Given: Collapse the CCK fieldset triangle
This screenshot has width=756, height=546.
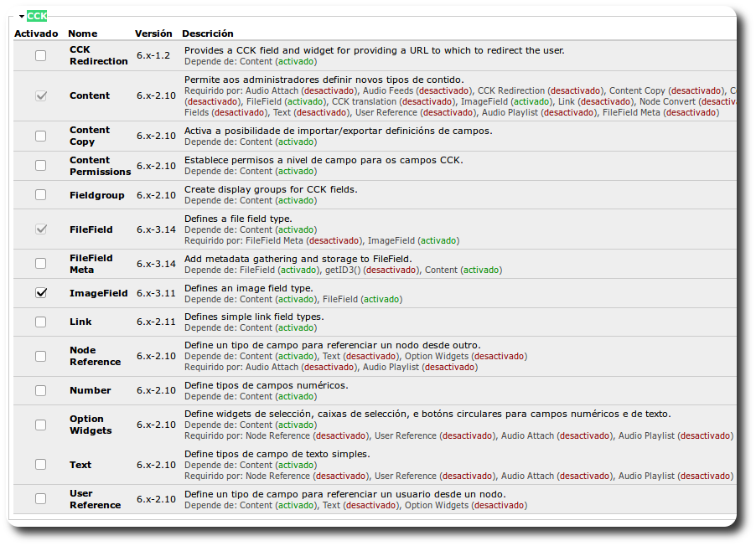Looking at the screenshot, I should tap(21, 16).
